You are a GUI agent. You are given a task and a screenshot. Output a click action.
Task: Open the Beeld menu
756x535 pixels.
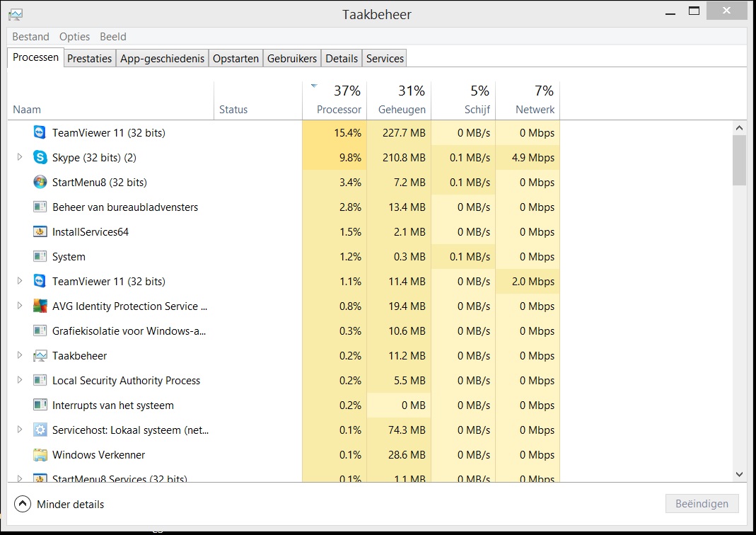click(x=113, y=37)
